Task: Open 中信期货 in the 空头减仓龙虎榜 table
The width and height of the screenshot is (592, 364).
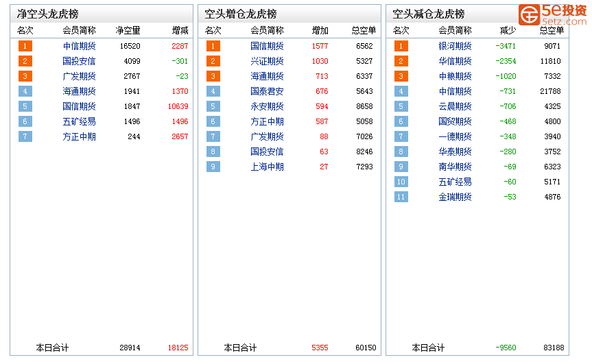Action: pos(455,91)
